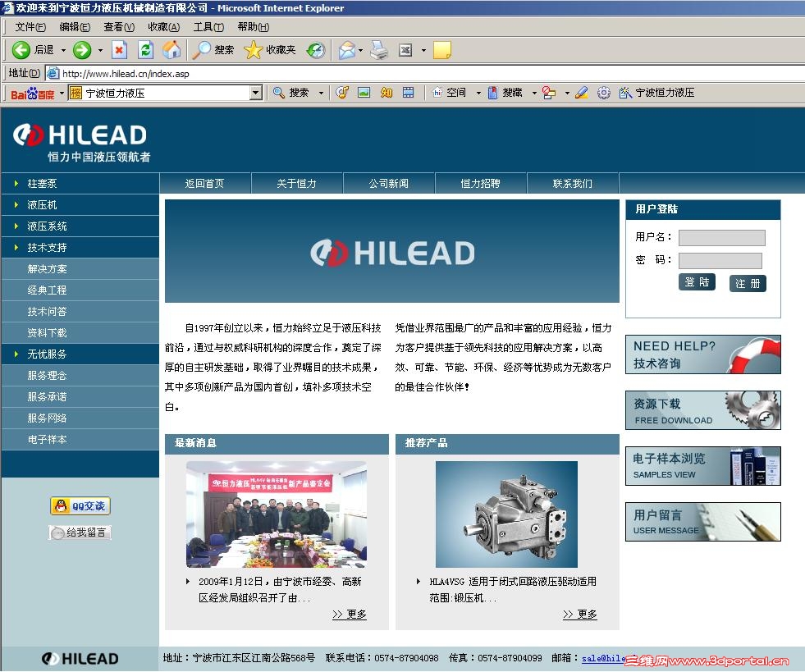Open Back button history dropdown arrow
Viewport: 805px width, 672px height.
point(64,50)
